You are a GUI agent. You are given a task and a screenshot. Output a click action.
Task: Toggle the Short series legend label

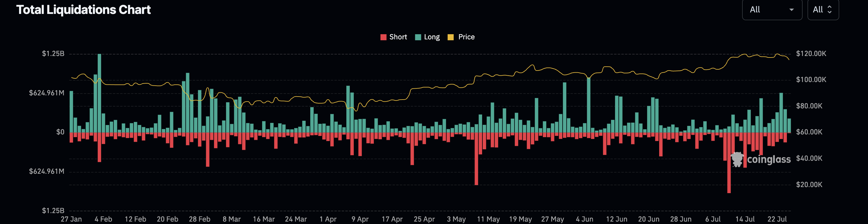click(x=398, y=37)
